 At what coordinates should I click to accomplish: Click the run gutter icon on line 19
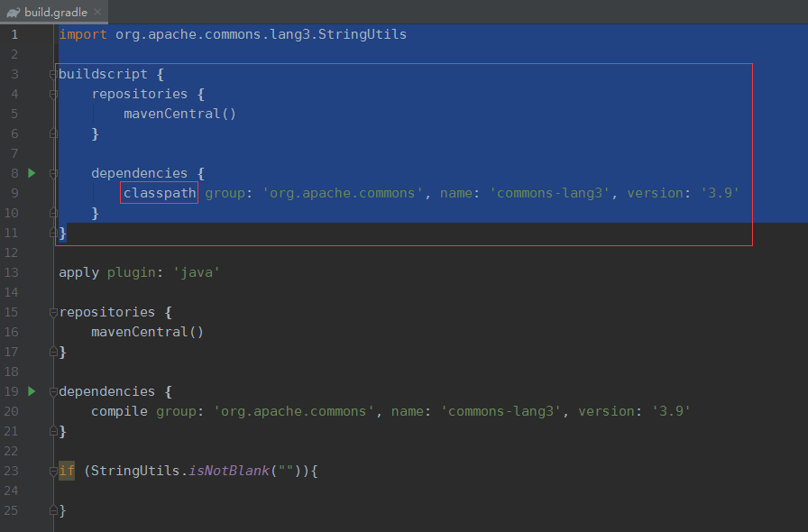32,390
